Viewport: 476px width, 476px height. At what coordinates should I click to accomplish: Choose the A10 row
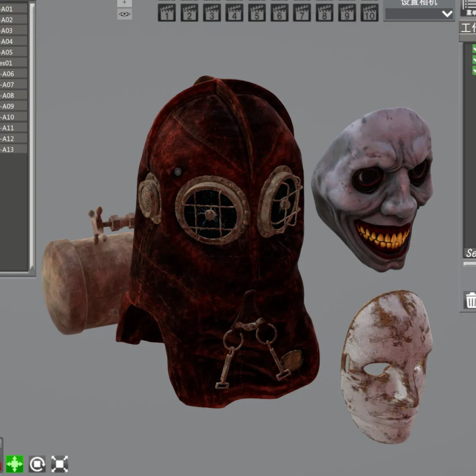tap(14, 117)
